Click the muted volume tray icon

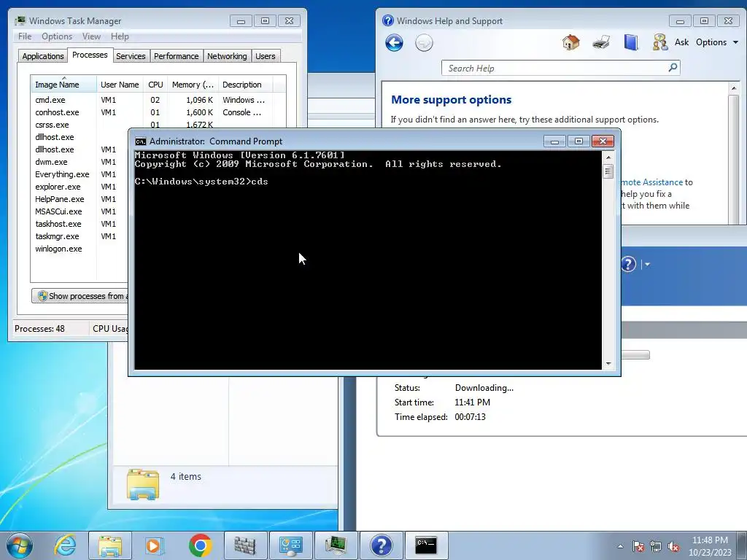click(673, 546)
